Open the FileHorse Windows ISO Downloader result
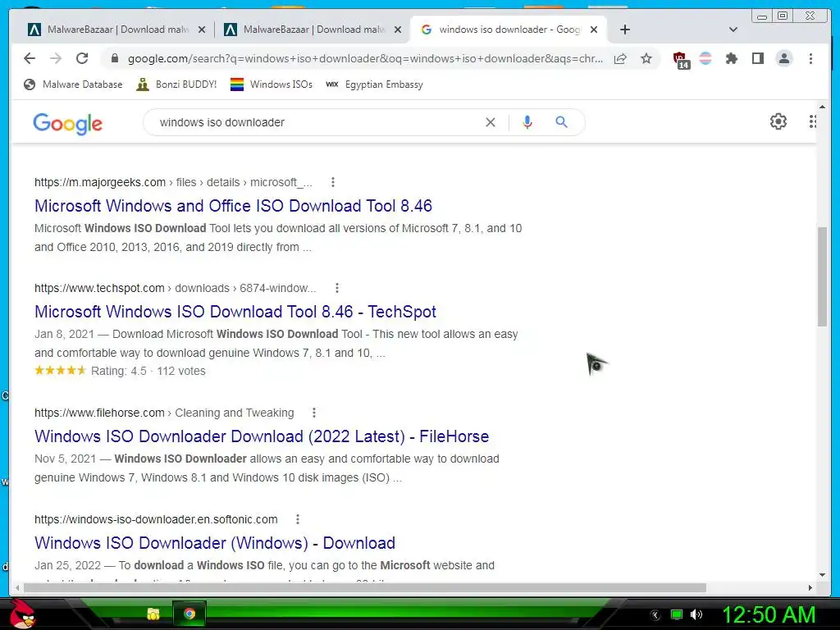Viewport: 840px width, 630px height. 262,436
